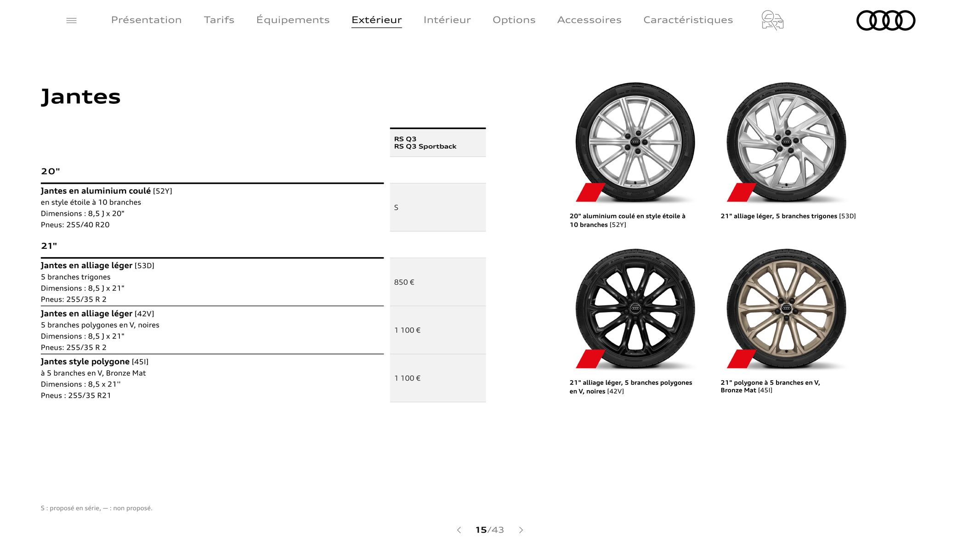Click the Bronze Mat wheel image

[x=786, y=309]
